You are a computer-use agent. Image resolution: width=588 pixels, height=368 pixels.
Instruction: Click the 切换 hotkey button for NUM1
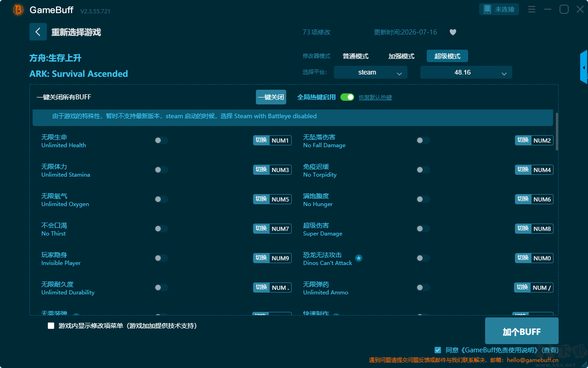[261, 140]
